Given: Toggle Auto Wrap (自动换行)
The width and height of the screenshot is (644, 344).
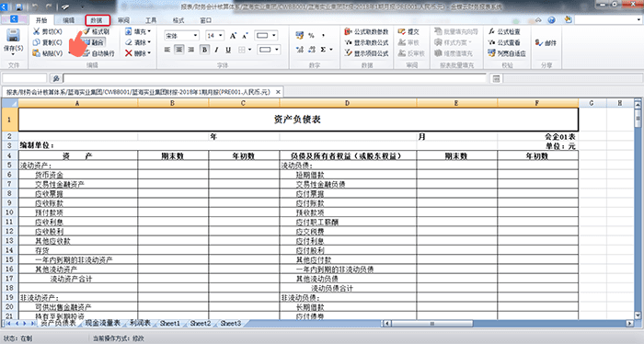Looking at the screenshot, I should 99,53.
